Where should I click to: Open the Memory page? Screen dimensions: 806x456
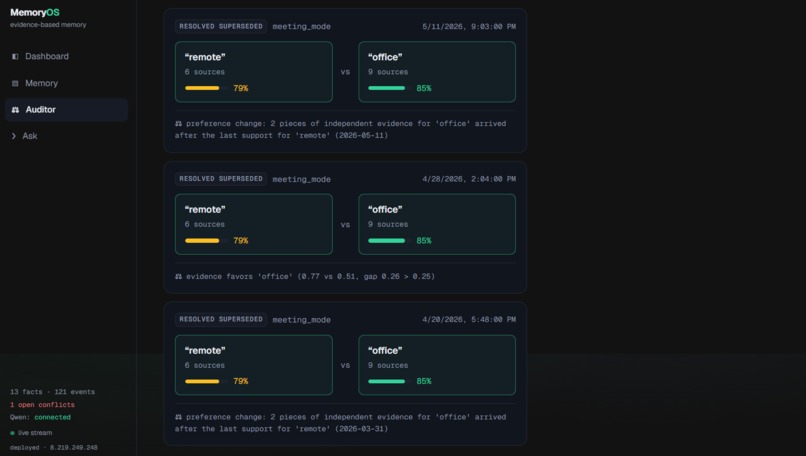tap(66, 83)
